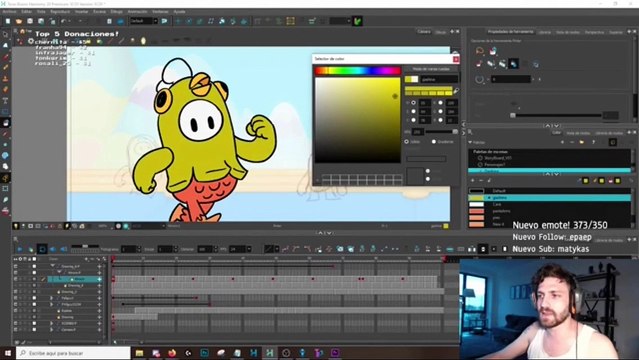Click the light bulb icon below camera view

click(x=16, y=226)
